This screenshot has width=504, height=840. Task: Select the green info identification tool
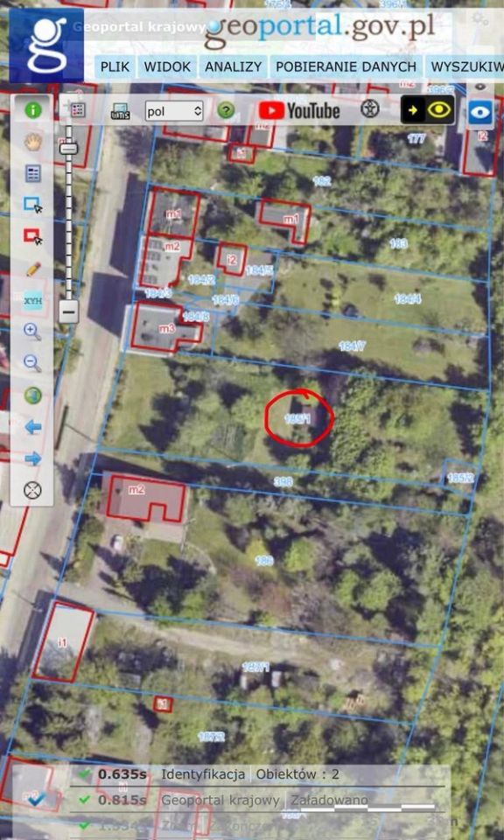pos(33,110)
